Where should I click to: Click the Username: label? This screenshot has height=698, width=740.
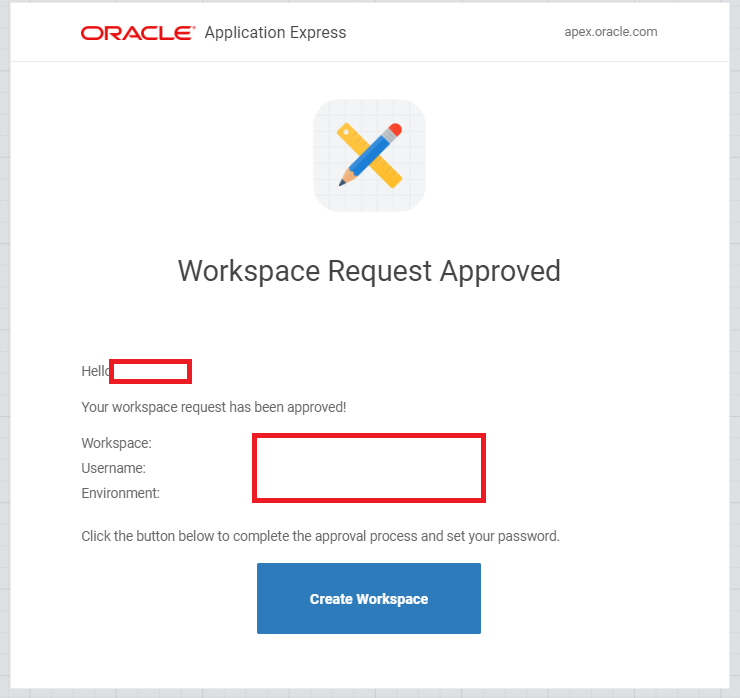pyautogui.click(x=114, y=468)
